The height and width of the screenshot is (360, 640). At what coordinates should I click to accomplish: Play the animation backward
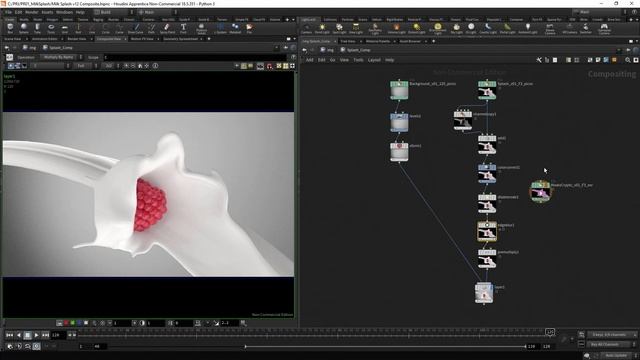(x=18, y=335)
